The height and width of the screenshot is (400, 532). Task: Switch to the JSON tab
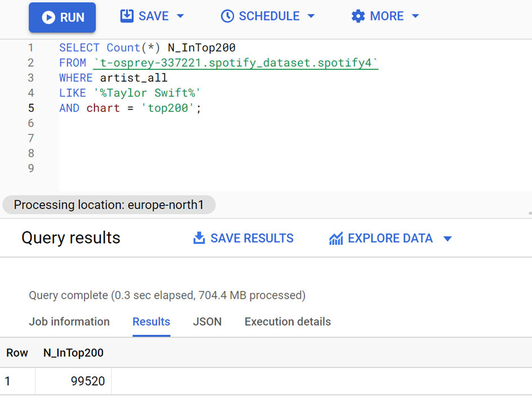pos(207,321)
